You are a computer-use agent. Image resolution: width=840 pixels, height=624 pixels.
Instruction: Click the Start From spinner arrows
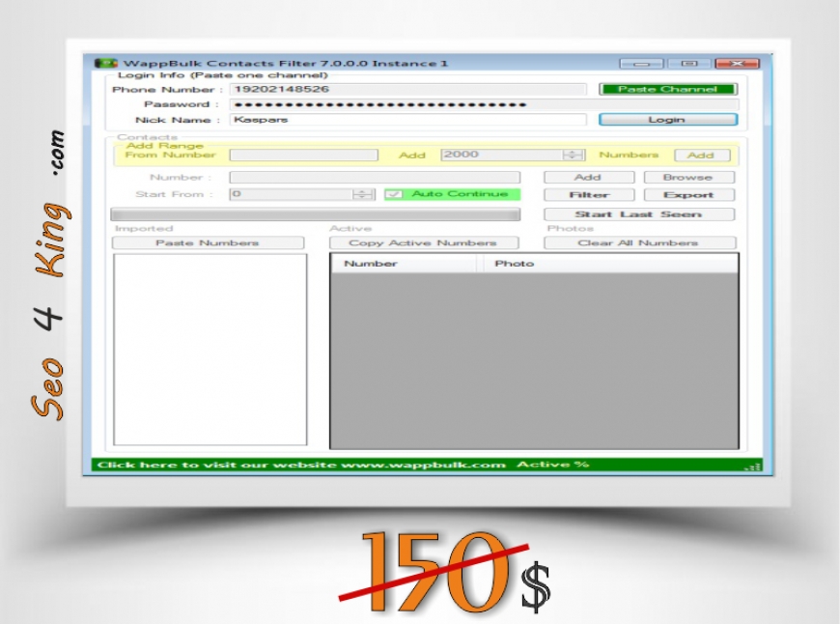coord(363,194)
